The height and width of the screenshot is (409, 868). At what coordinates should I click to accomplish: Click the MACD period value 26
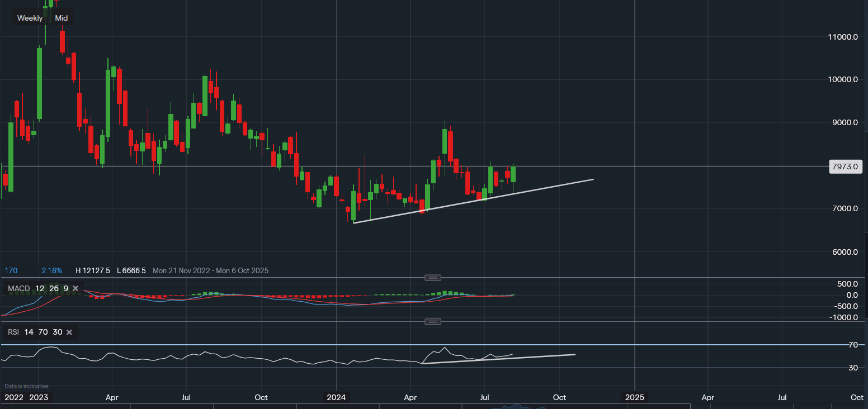(54, 288)
